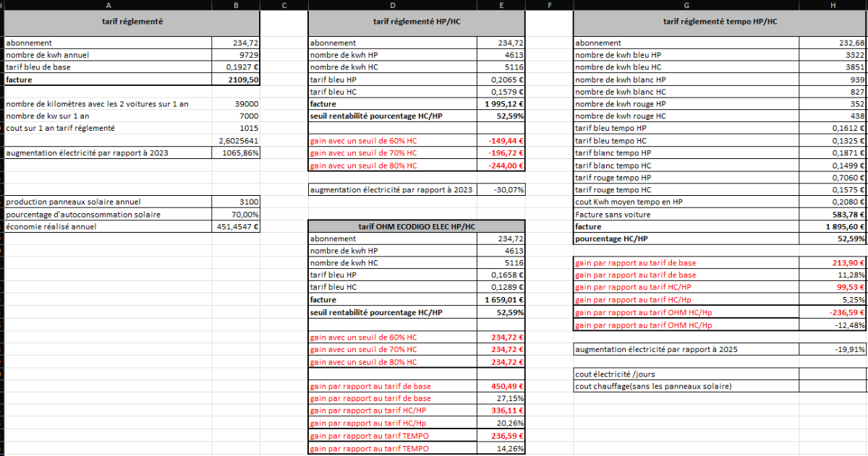Select the 1 659,01 € OHM facture cell

coord(501,300)
